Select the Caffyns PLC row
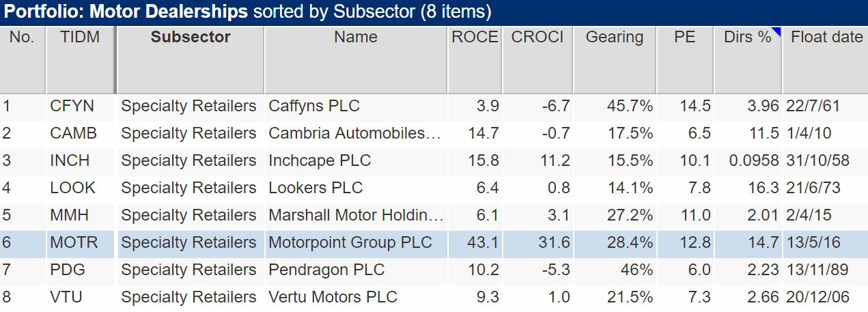Image resolution: width=868 pixels, height=312 pixels. 434,107
